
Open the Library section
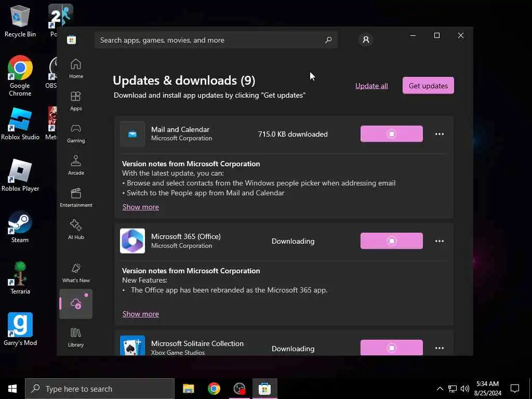coord(76,337)
